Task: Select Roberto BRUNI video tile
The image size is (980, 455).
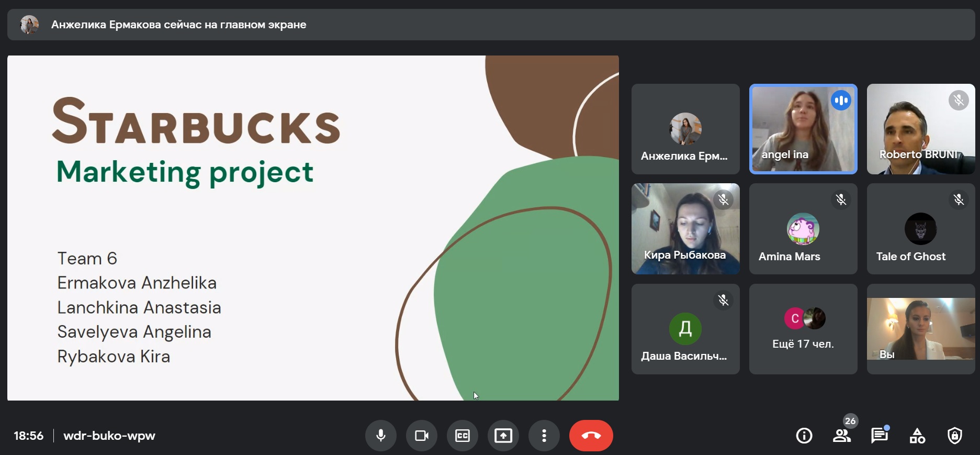Action: [x=921, y=129]
